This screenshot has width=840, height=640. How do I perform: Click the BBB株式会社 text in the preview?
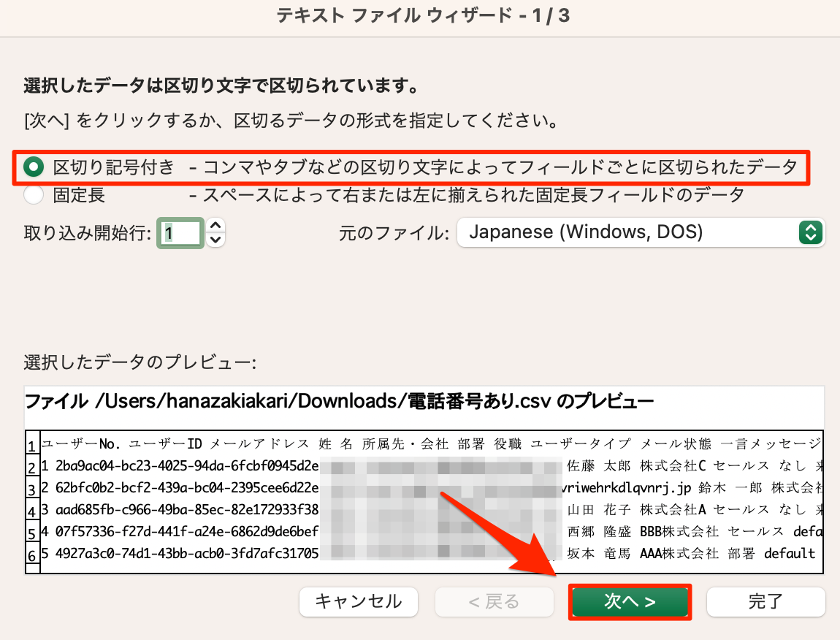pyautogui.click(x=679, y=532)
